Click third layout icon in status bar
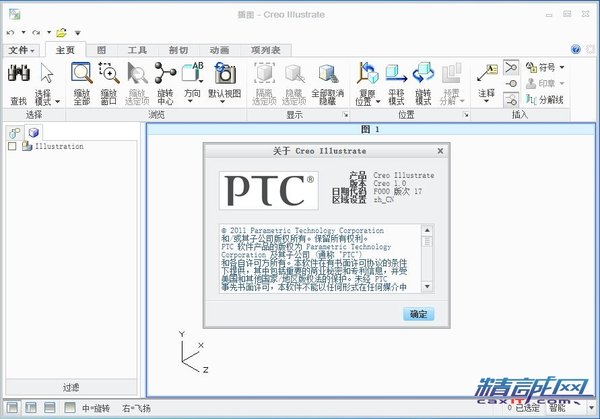This screenshot has width=600, height=419. point(50,408)
